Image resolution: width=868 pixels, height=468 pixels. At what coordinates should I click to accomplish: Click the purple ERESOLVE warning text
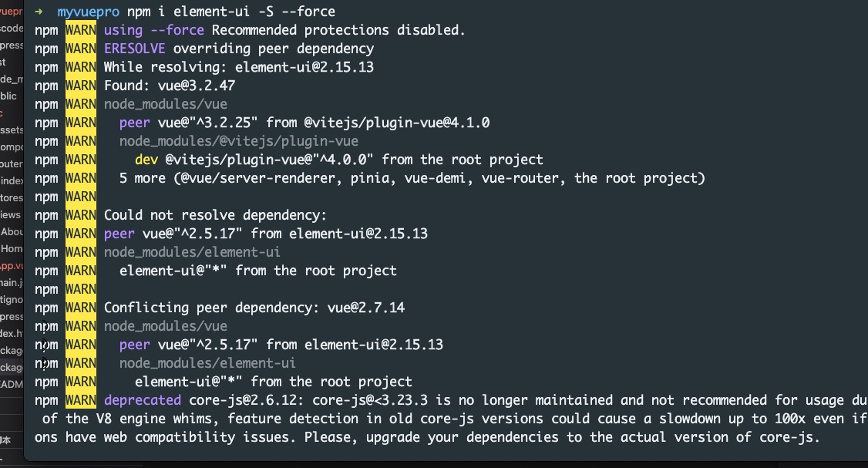coord(135,49)
